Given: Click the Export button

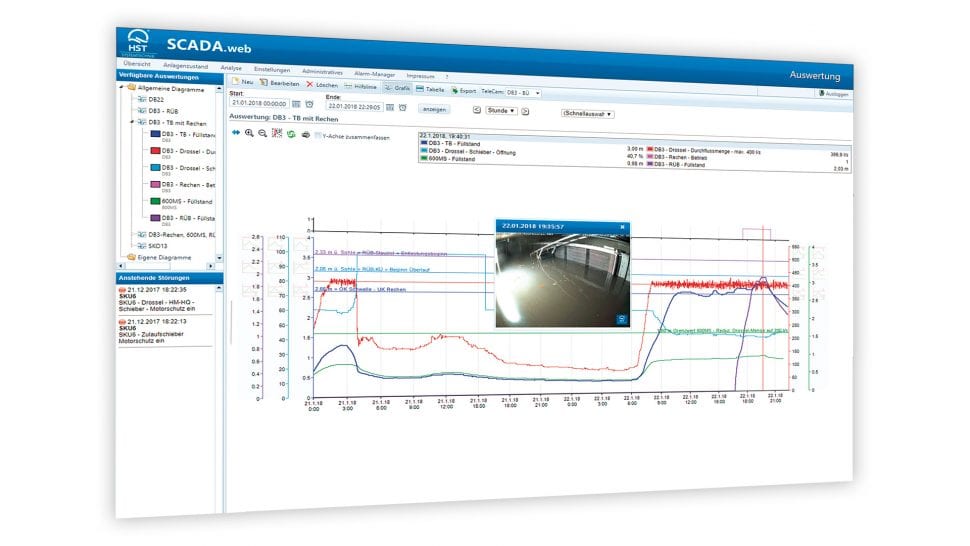Looking at the screenshot, I should coord(464,91).
